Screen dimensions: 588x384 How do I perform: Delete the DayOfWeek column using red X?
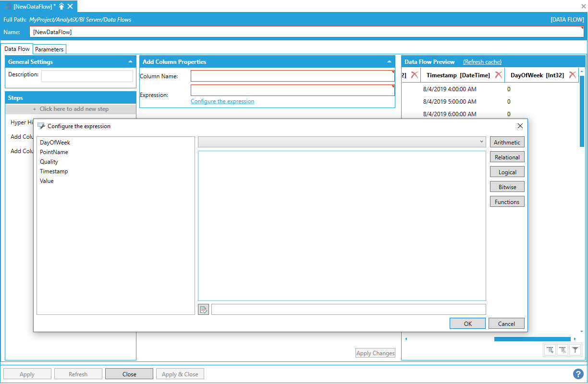(x=572, y=75)
